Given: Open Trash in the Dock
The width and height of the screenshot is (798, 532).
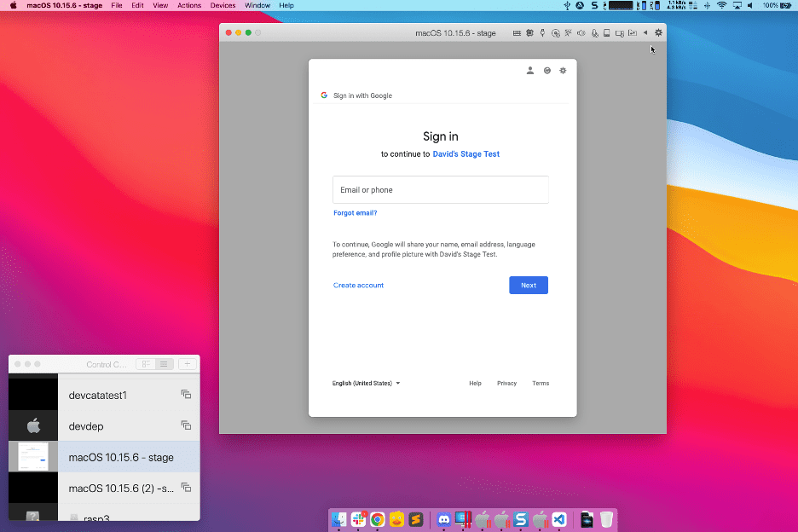Looking at the screenshot, I should point(606,519).
